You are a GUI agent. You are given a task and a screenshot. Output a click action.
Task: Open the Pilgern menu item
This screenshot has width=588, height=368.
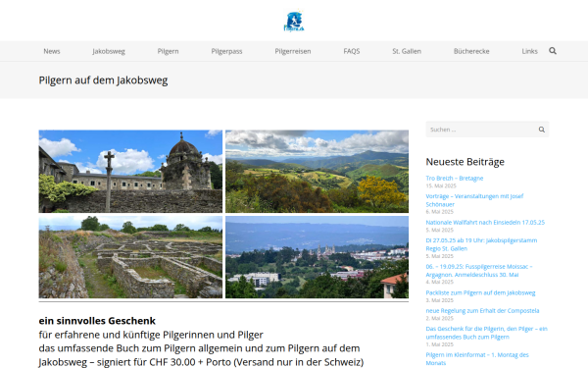[x=168, y=51]
